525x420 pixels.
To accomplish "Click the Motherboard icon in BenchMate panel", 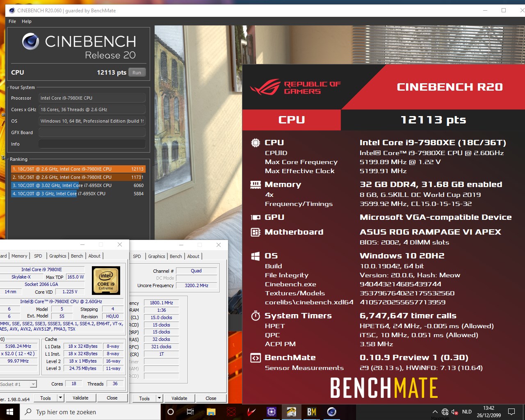I will pos(256,232).
